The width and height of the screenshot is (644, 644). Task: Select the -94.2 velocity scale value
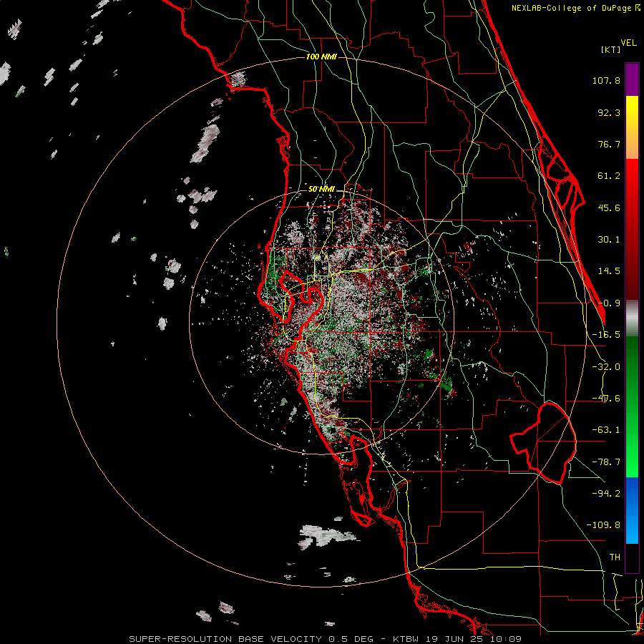pos(606,493)
